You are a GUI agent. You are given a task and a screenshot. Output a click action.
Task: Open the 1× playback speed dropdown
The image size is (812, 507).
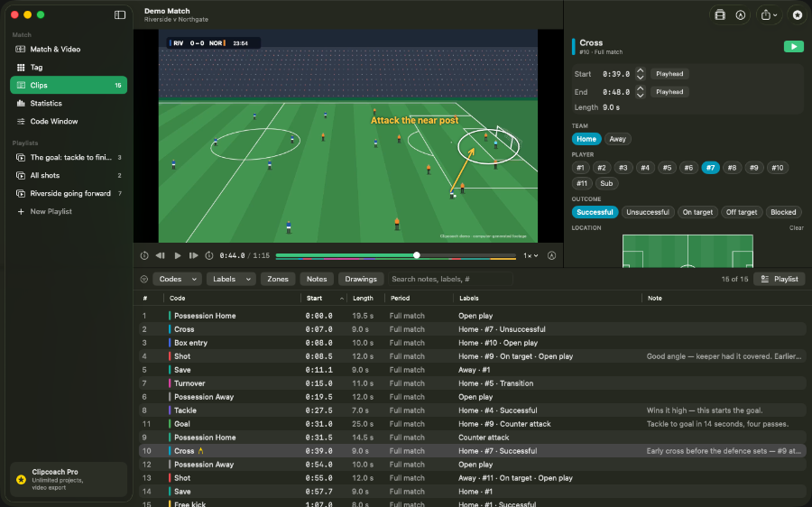point(531,256)
